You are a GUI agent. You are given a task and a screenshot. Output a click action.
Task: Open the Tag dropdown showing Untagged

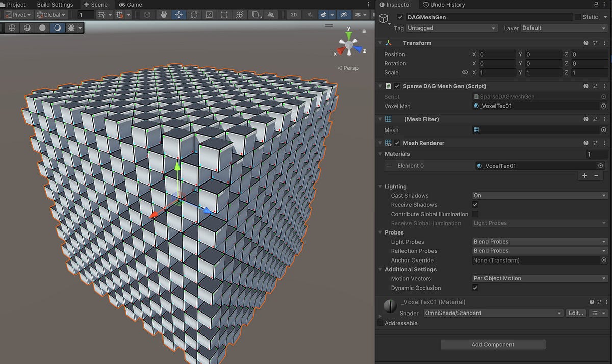tap(451, 28)
